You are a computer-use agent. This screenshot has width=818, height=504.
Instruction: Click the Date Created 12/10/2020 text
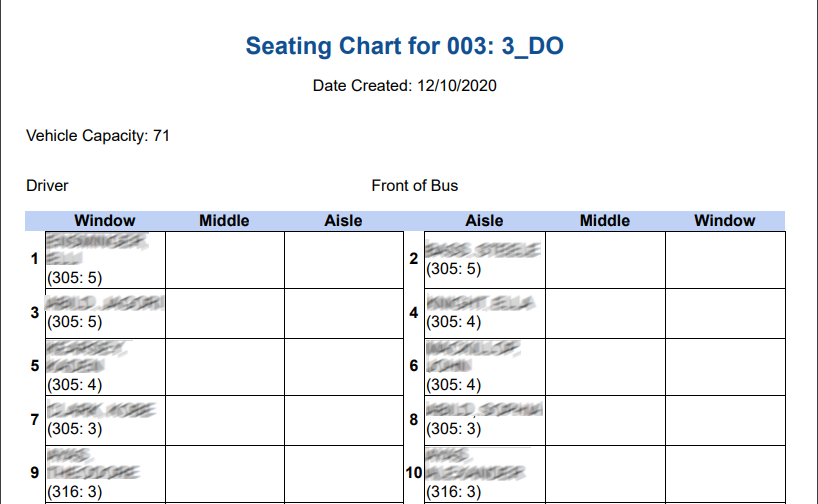point(404,86)
